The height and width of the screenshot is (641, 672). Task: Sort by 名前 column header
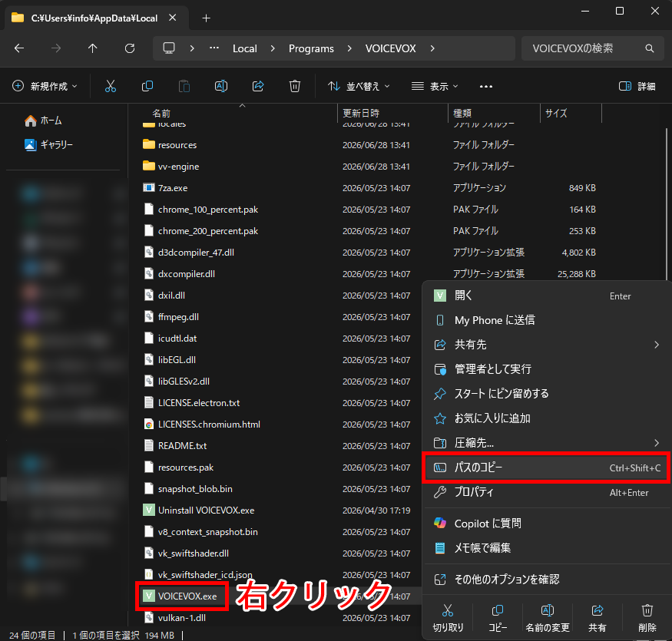161,113
